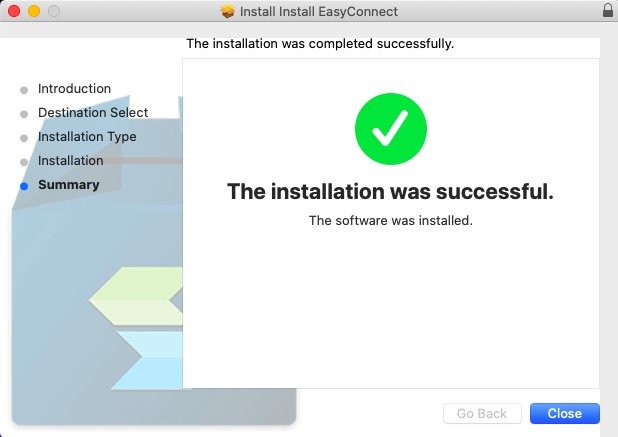The image size is (618, 437).
Task: Select the Installation Type step
Action: tap(87, 137)
